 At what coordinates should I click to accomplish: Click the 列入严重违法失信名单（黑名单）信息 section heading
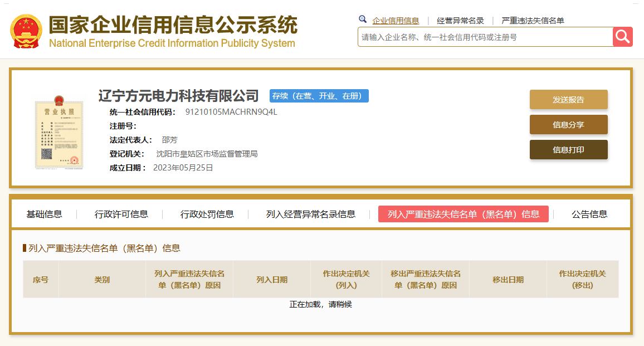[x=104, y=248]
